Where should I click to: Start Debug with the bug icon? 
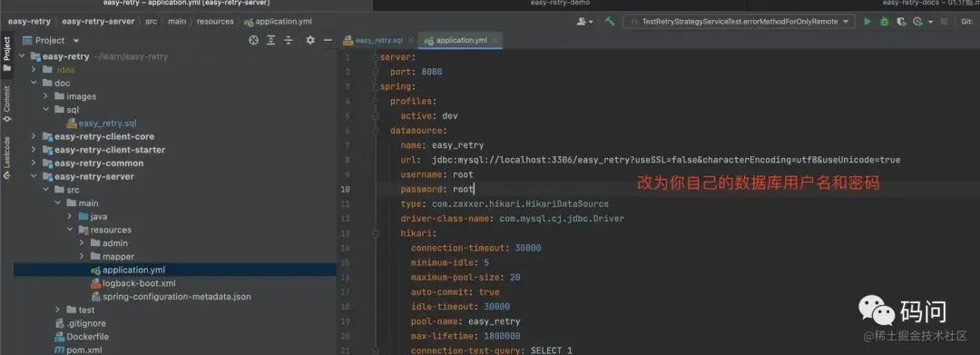click(x=884, y=21)
